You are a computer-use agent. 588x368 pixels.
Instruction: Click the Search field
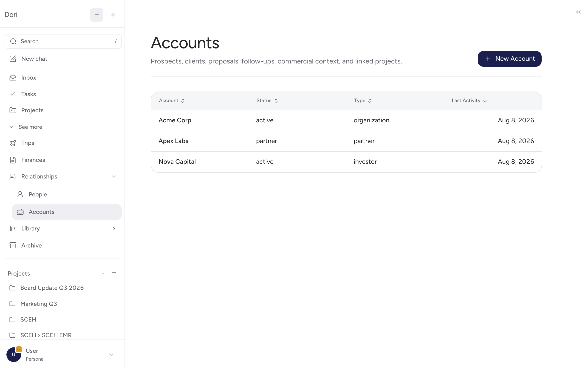pos(63,41)
